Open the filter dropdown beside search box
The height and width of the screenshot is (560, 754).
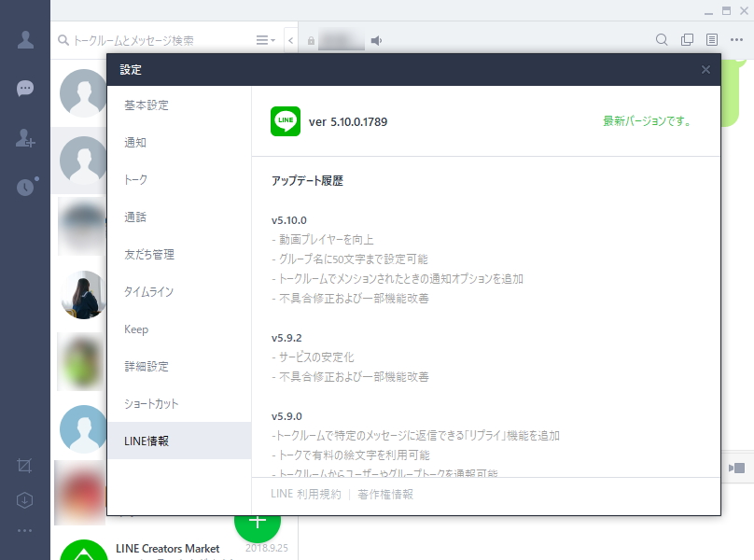[x=265, y=39]
